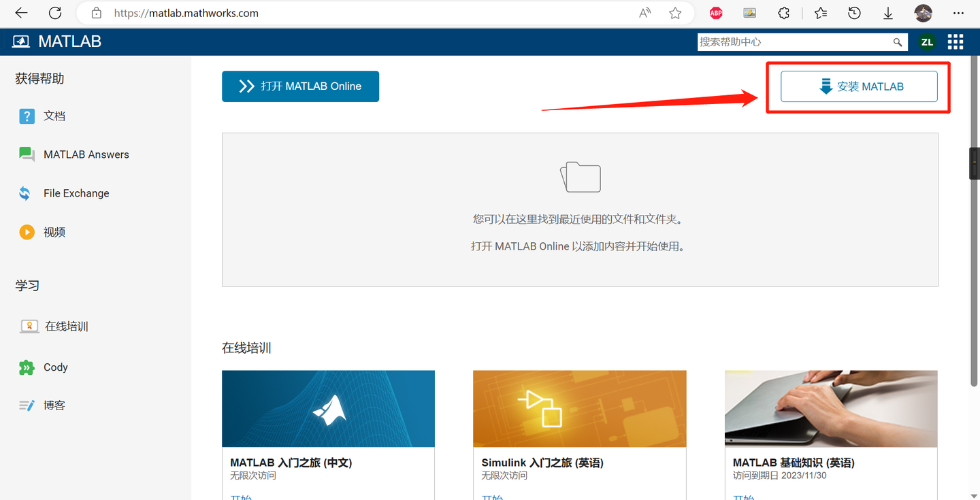Click the 打开 MATLAB Online button

tap(300, 86)
